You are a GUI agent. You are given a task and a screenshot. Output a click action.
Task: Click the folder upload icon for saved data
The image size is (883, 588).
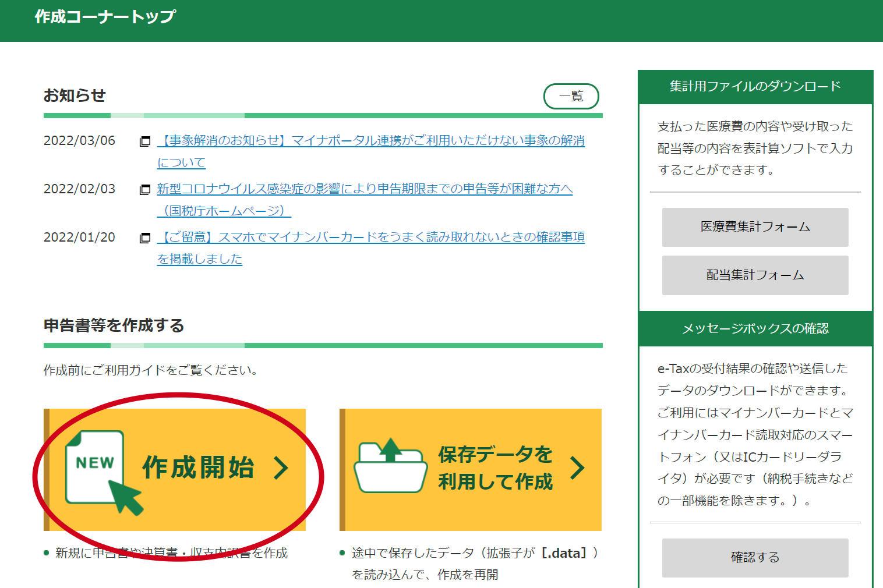(x=390, y=466)
